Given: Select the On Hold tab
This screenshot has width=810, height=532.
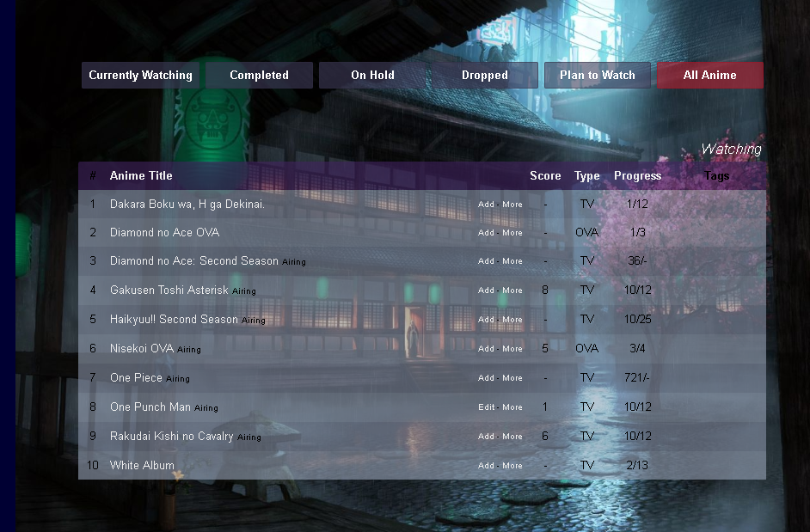Looking at the screenshot, I should [x=372, y=76].
